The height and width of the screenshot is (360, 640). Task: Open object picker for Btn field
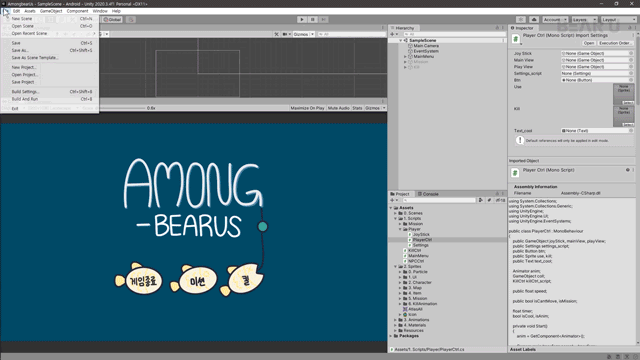631,80
